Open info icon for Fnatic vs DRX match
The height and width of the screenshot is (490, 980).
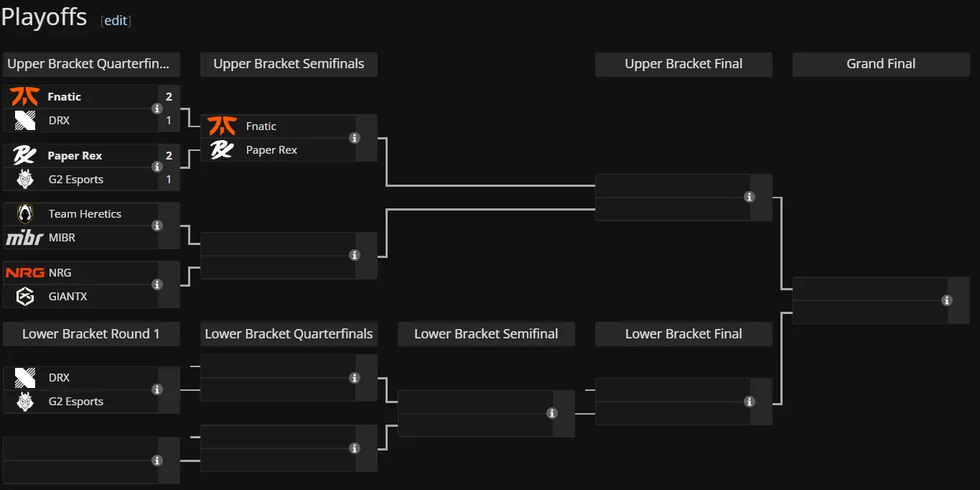point(157,108)
